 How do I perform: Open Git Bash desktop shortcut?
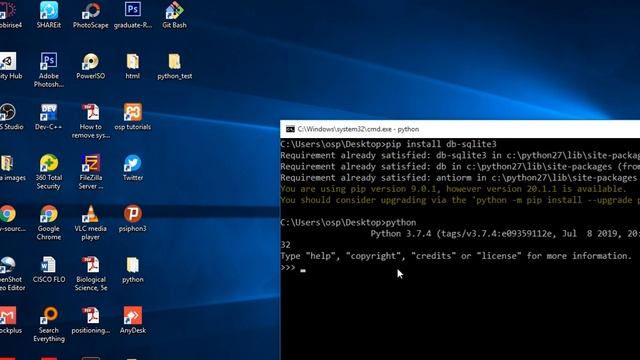[x=174, y=15]
